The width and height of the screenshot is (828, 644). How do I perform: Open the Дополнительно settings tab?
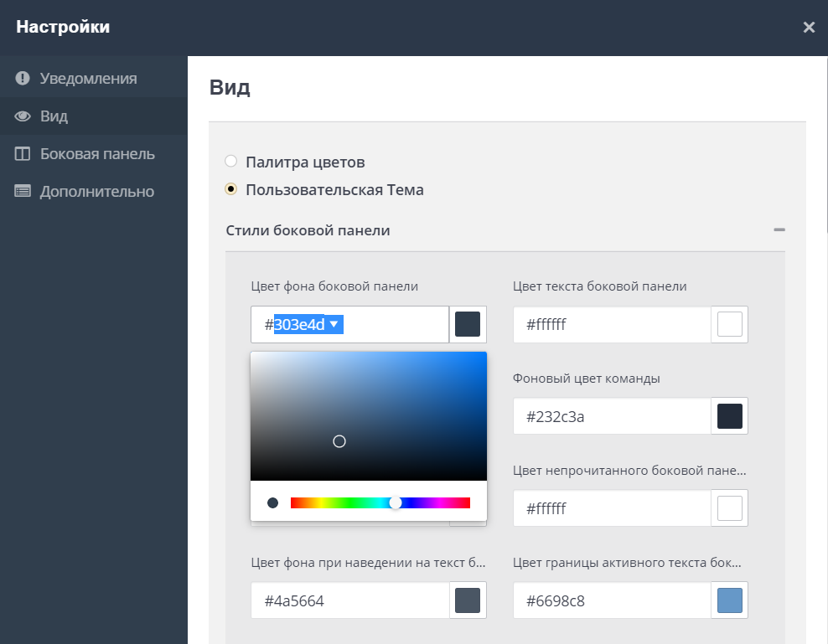coord(96,192)
